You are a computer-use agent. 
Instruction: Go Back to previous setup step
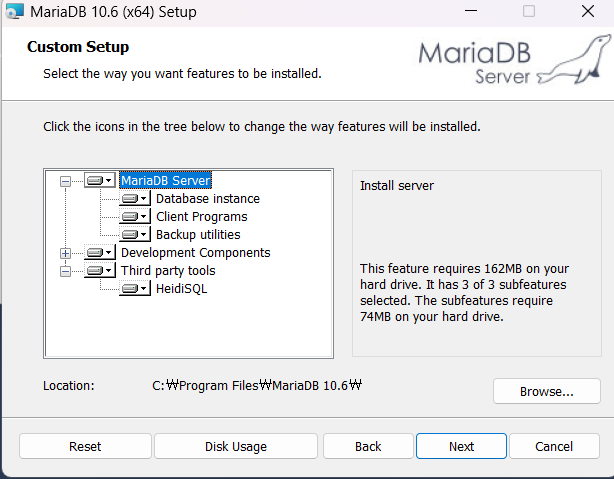(x=368, y=446)
